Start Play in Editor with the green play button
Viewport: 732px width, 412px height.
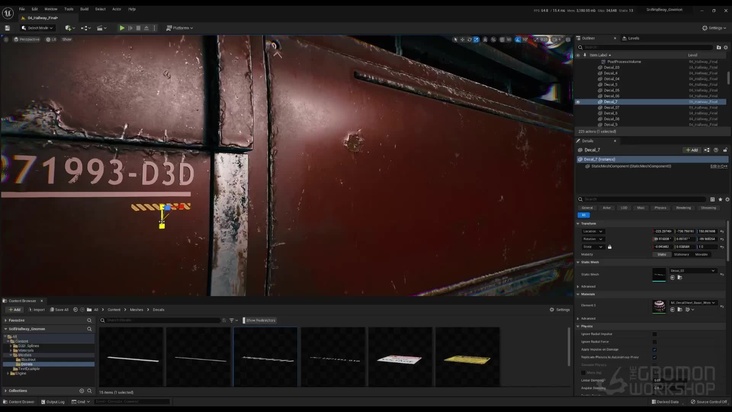[x=122, y=28]
